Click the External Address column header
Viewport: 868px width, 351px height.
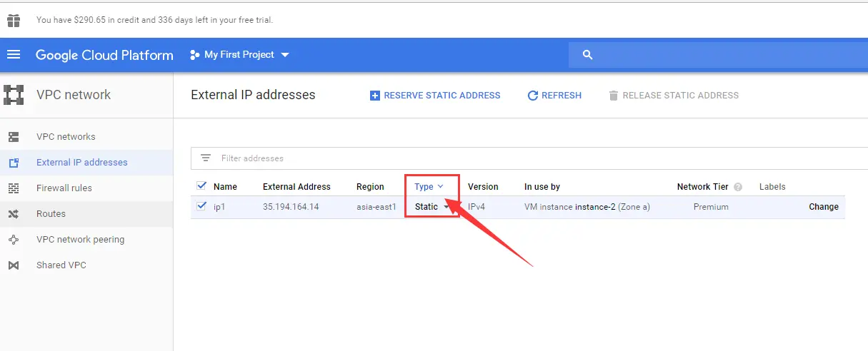click(x=296, y=187)
